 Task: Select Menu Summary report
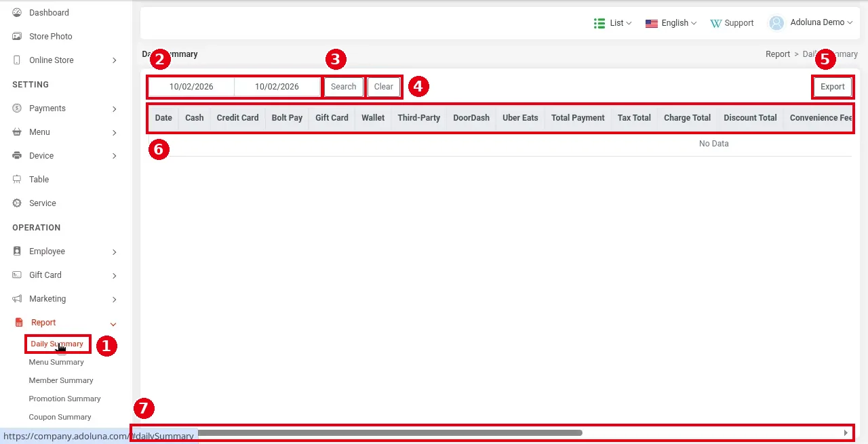click(56, 362)
